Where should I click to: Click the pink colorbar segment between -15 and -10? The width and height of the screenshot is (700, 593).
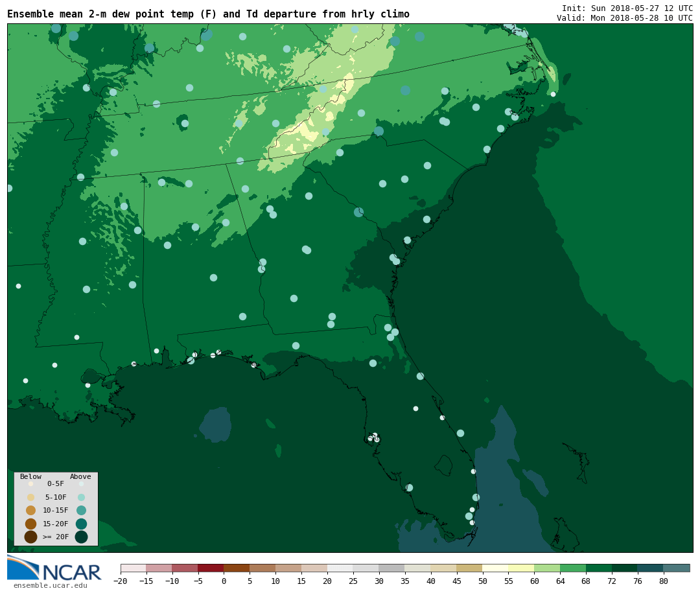click(159, 568)
